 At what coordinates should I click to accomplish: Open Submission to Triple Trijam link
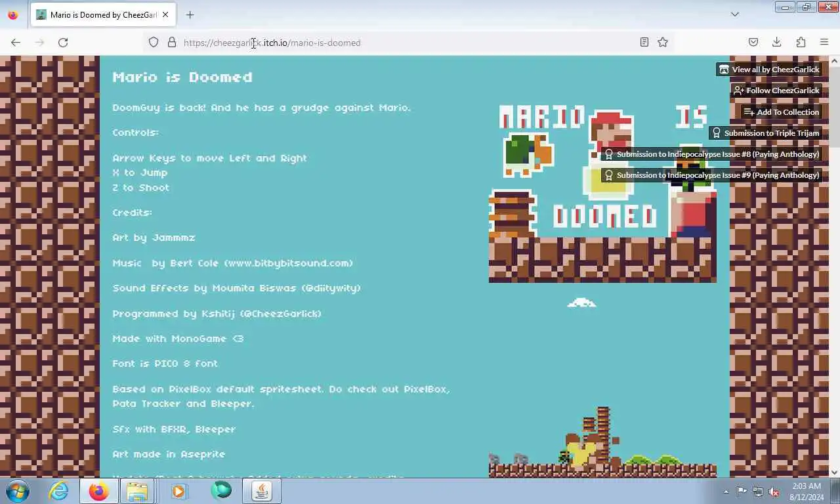[765, 133]
